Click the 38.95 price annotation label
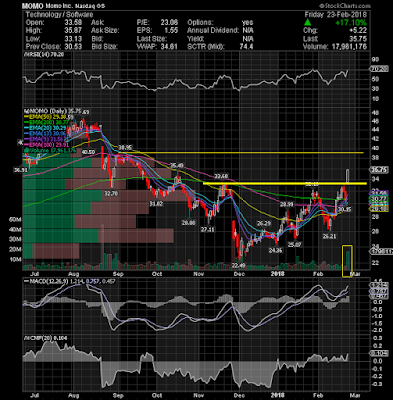393x400 pixels. point(125,147)
